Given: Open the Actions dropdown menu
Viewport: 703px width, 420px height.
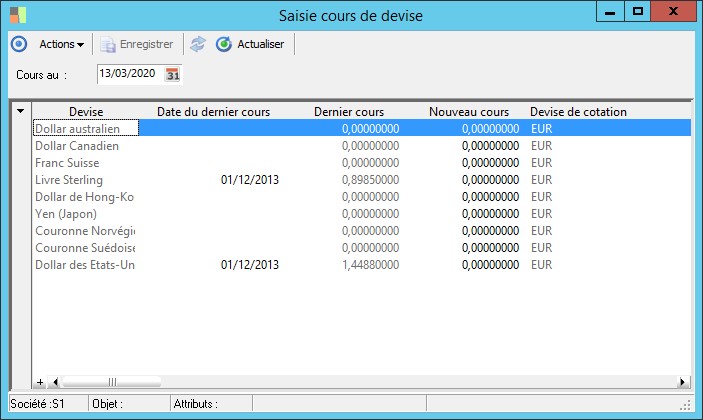Looking at the screenshot, I should pos(61,44).
